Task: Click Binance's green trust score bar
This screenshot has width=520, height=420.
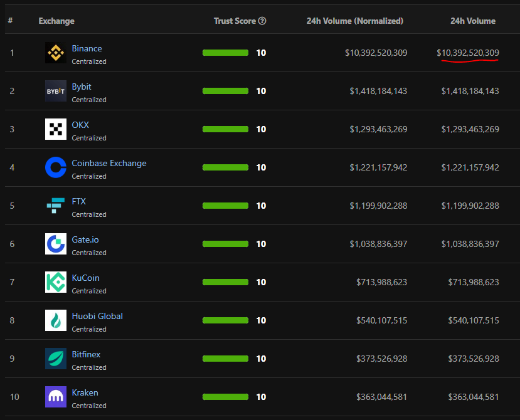Action: click(x=225, y=53)
